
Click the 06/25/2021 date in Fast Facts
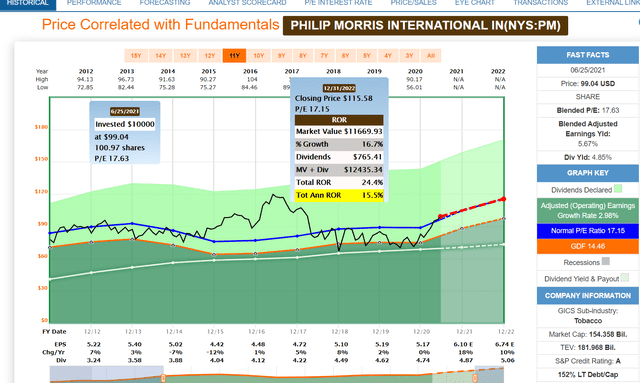[x=588, y=70]
